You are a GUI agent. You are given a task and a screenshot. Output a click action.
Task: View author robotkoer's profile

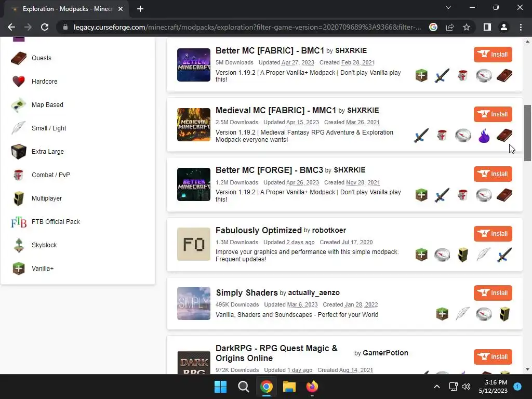pyautogui.click(x=329, y=230)
